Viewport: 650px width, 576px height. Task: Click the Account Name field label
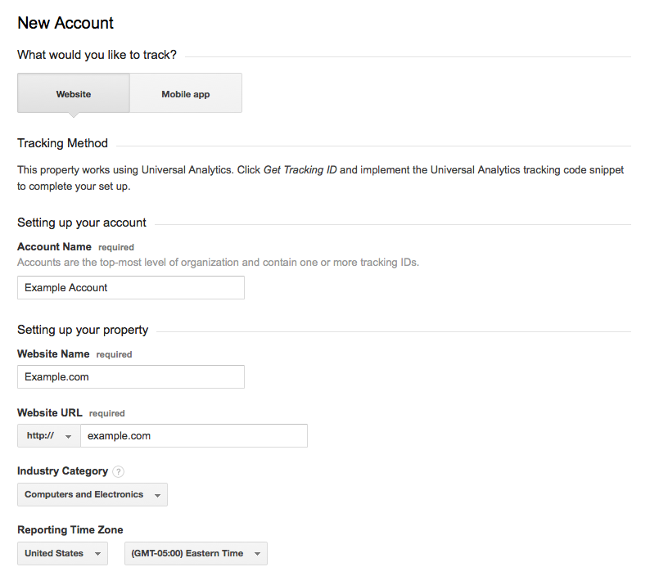click(x=54, y=246)
